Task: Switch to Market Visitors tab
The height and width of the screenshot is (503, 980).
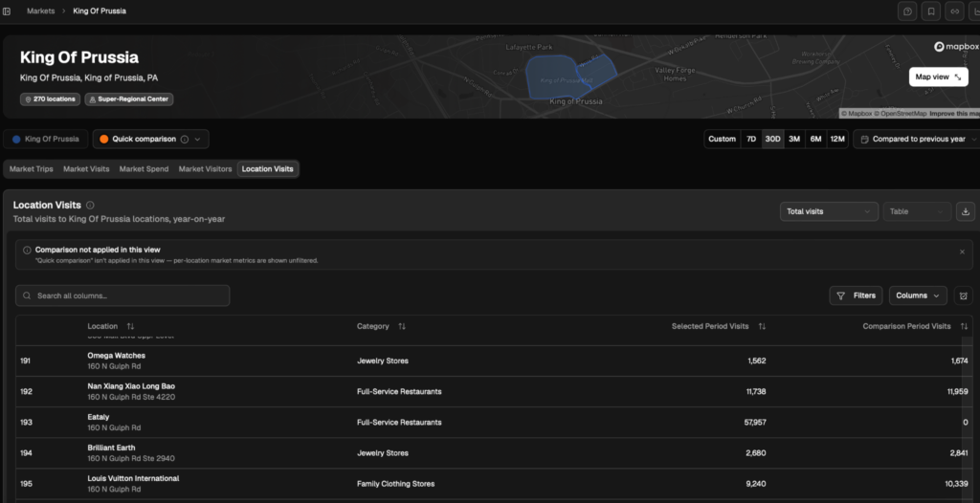Action: tap(205, 168)
